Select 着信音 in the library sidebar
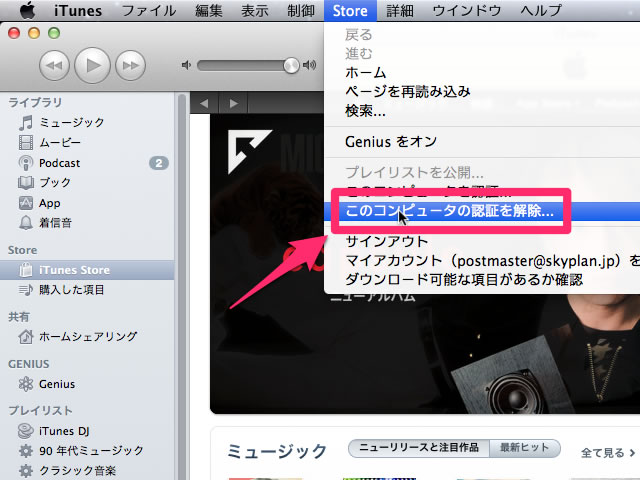Screen dimensions: 640x480 (87, 223)
